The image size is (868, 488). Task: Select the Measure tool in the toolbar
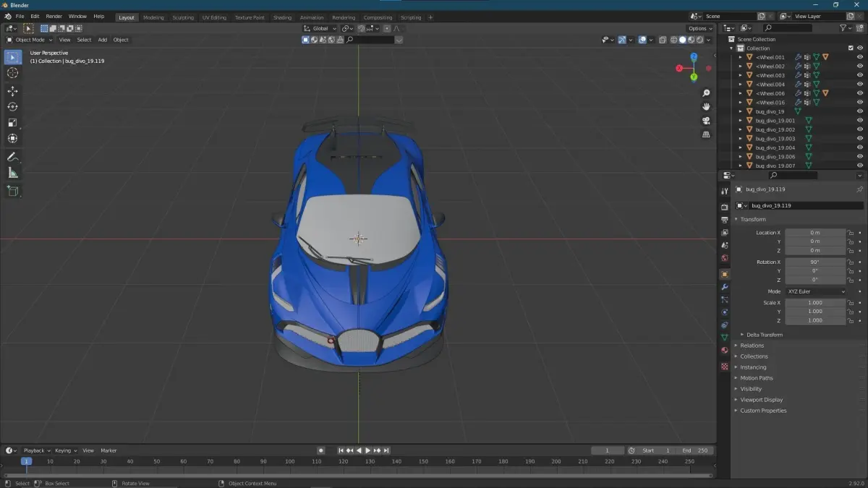pyautogui.click(x=12, y=173)
